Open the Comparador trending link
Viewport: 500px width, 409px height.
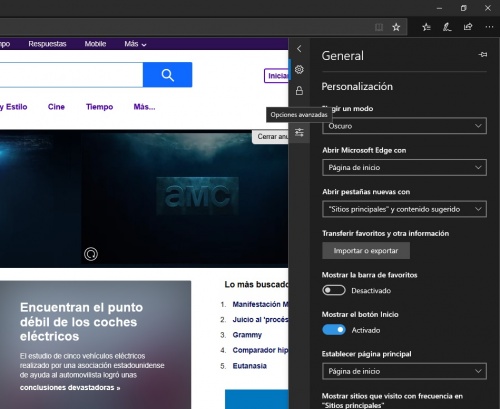click(x=260, y=350)
